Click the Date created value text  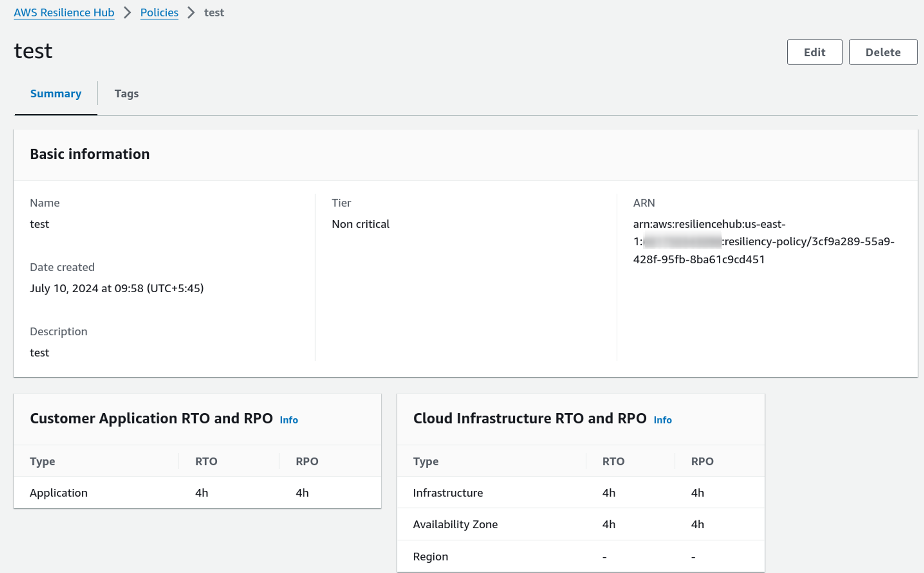pos(116,288)
